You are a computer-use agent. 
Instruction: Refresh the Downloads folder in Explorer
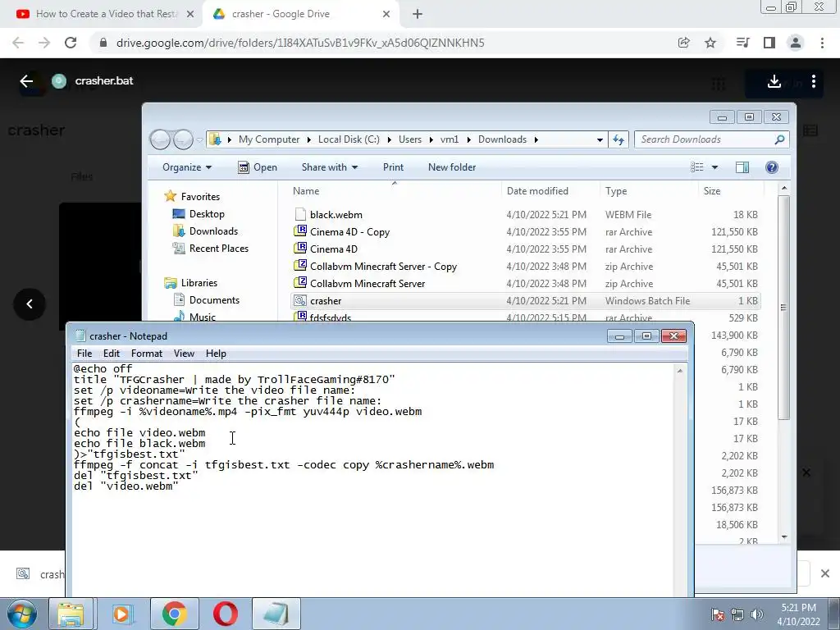(x=619, y=139)
